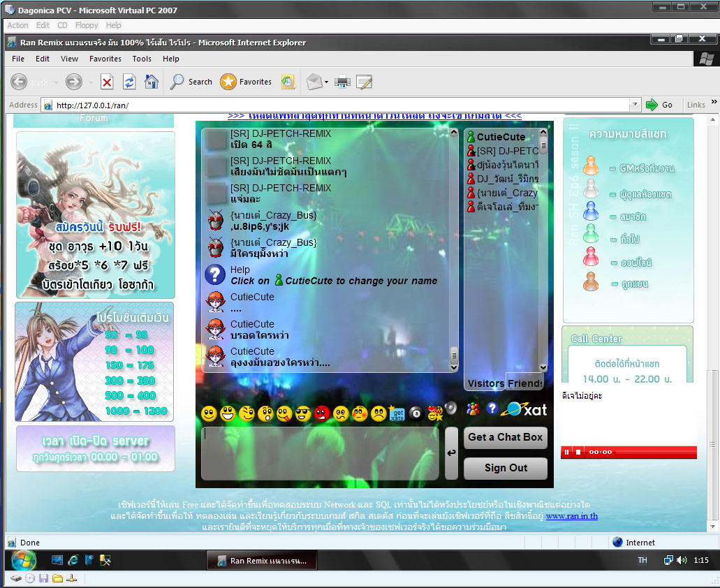Click the 'get xats' icon

[x=397, y=413]
